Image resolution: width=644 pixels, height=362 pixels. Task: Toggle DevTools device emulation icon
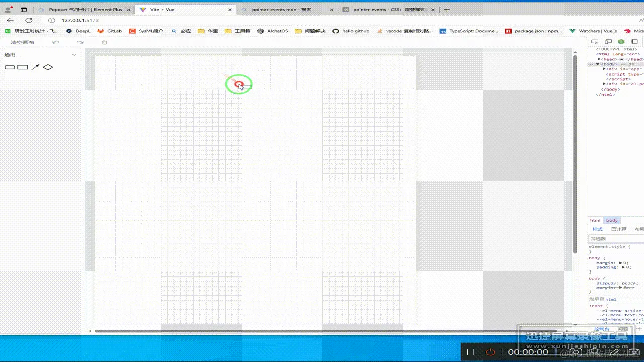pos(608,42)
